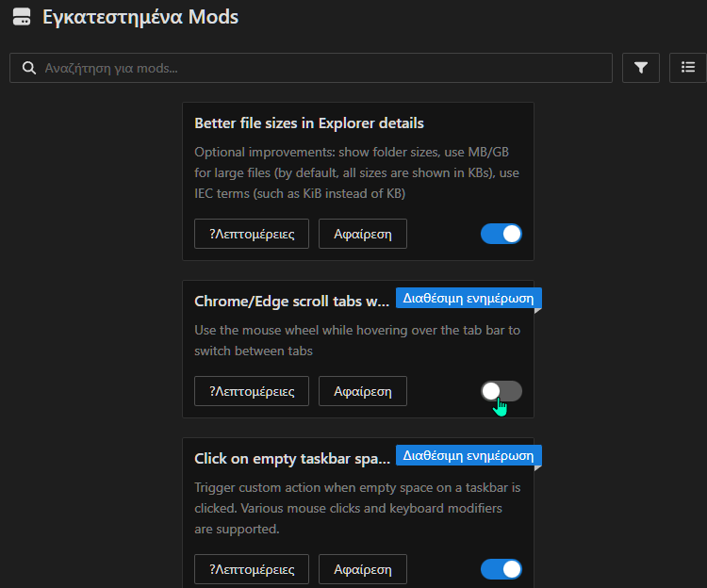Remove Chrome/Edge scroll tabs mod
Image resolution: width=707 pixels, height=588 pixels.
tap(362, 391)
